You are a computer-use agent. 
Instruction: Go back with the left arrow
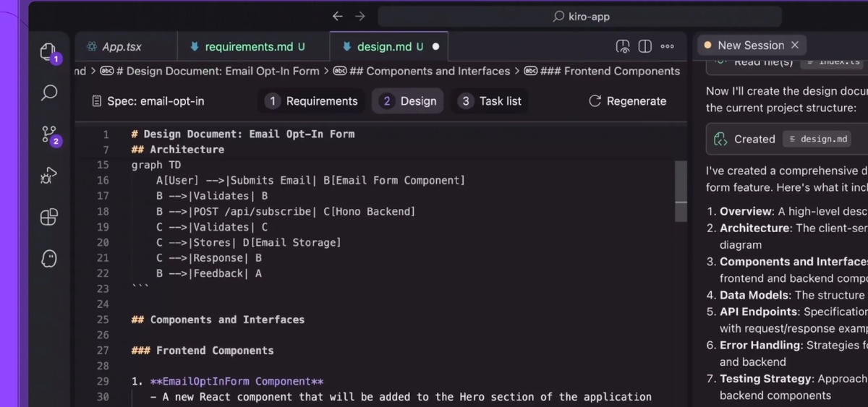(x=337, y=16)
